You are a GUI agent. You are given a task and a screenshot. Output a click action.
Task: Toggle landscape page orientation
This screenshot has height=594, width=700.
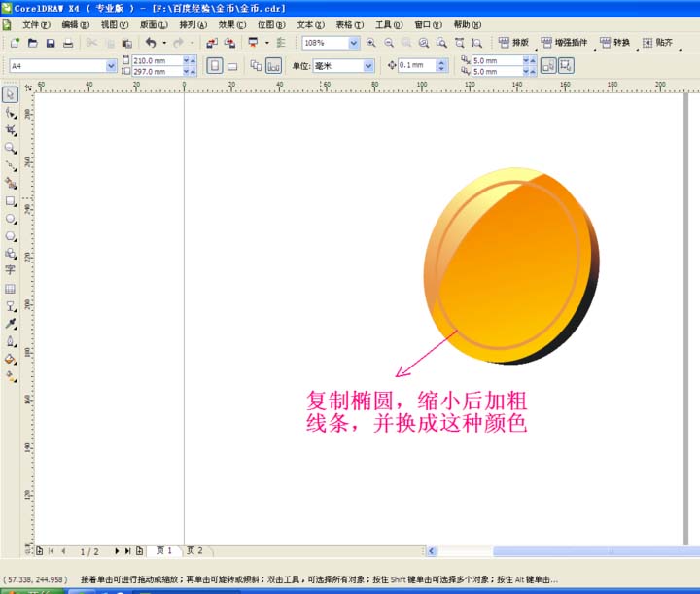click(x=232, y=66)
